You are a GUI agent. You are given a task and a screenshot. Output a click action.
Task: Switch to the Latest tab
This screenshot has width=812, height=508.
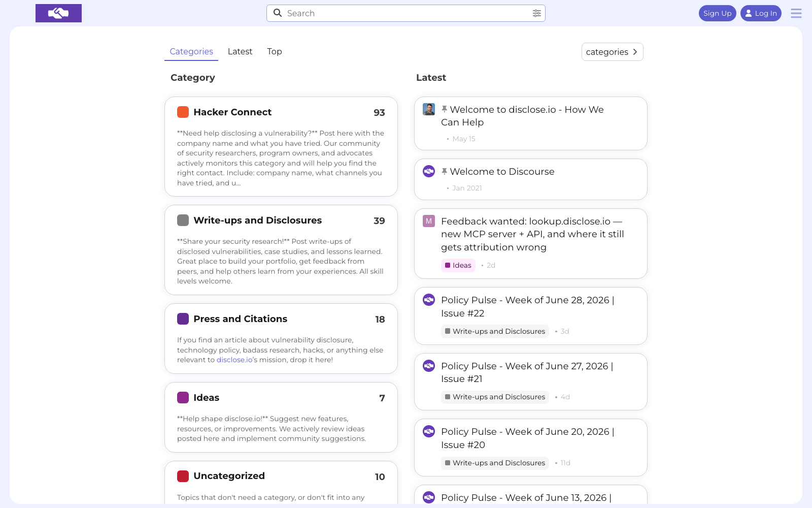[x=240, y=51]
